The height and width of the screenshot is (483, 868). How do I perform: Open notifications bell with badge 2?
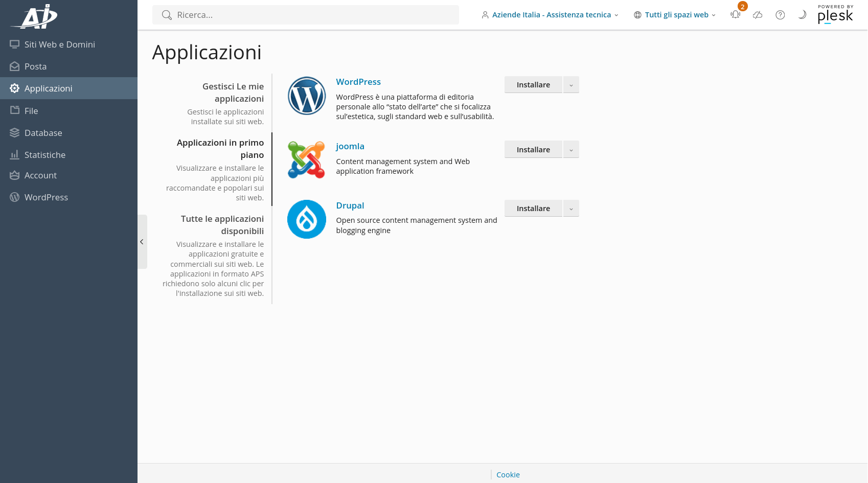click(736, 14)
